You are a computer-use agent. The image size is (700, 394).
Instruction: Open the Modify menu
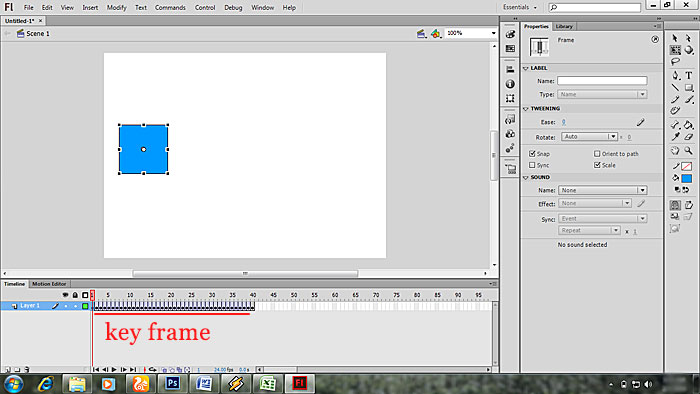tap(117, 8)
